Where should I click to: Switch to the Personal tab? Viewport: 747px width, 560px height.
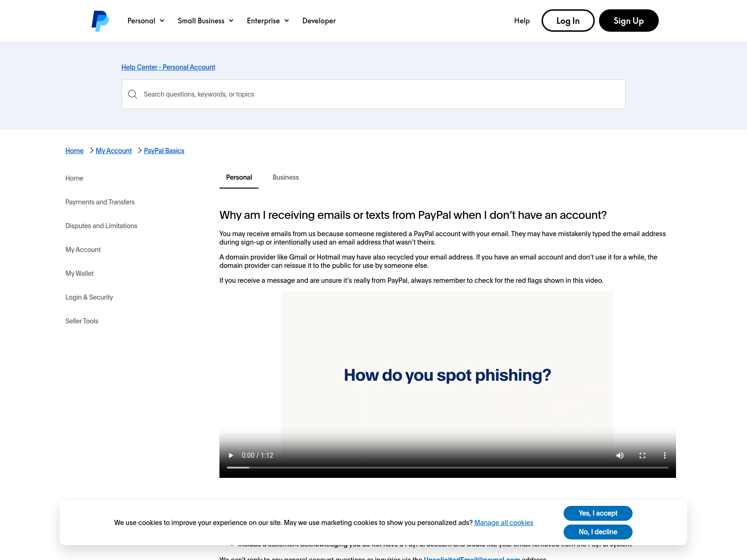click(x=239, y=178)
